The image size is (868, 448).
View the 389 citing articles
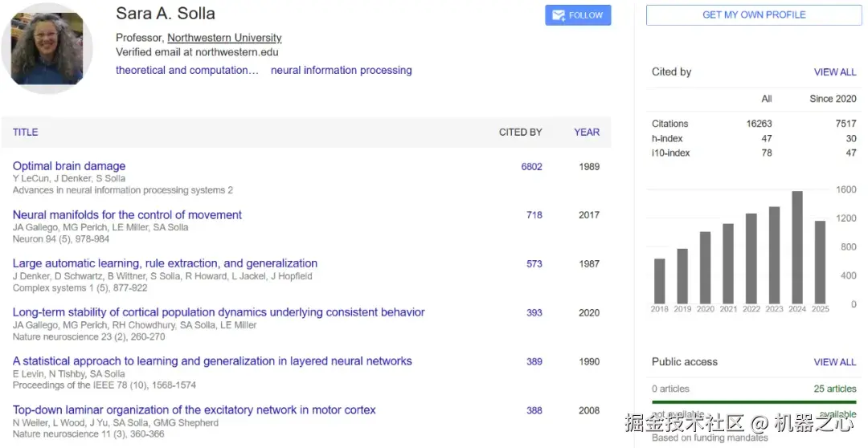534,362
